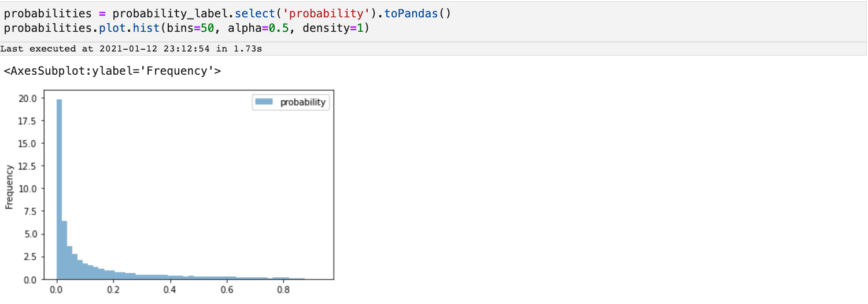The image size is (868, 304).
Task: Click the 'probability' legend label text
Action: tap(303, 102)
